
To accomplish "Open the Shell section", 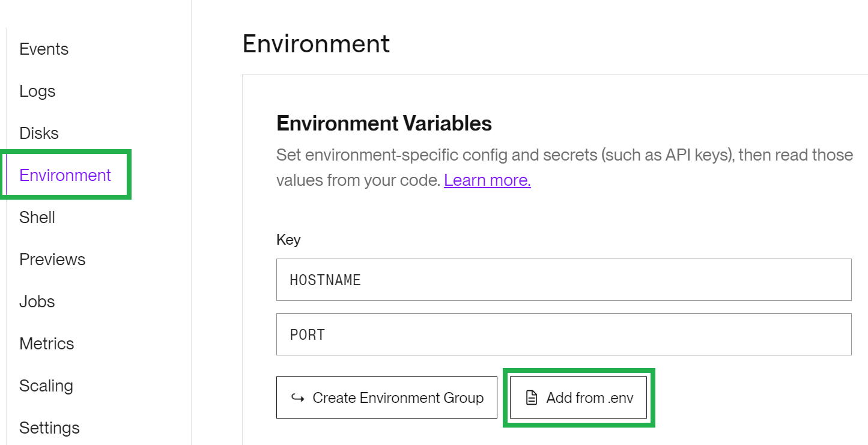I will [x=37, y=217].
